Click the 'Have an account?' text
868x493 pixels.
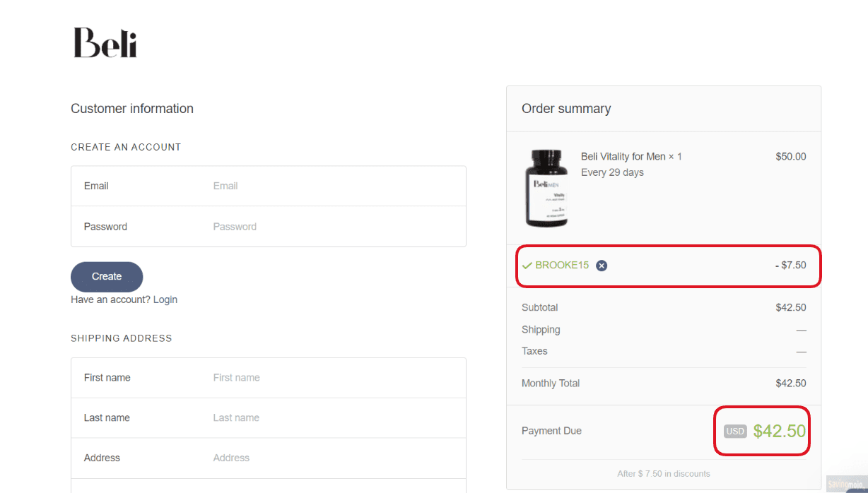[x=110, y=299]
